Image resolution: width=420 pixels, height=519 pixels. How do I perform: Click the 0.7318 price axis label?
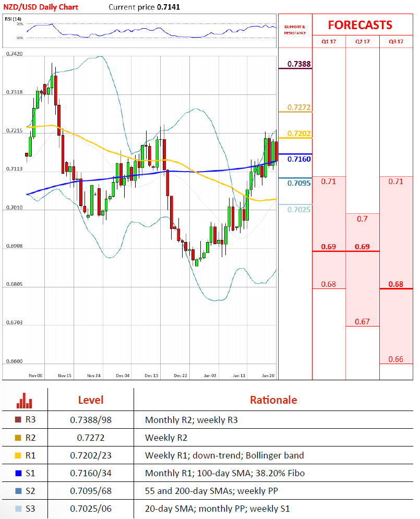tap(14, 92)
